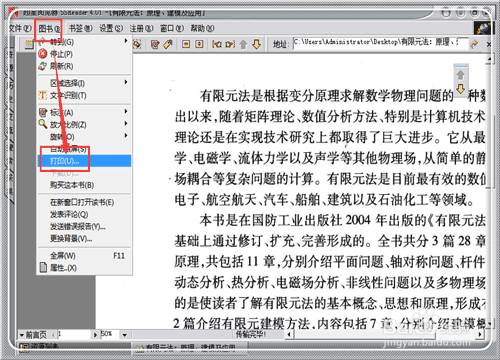Open the 文件 menu
The image size is (500, 360).
point(20,29)
